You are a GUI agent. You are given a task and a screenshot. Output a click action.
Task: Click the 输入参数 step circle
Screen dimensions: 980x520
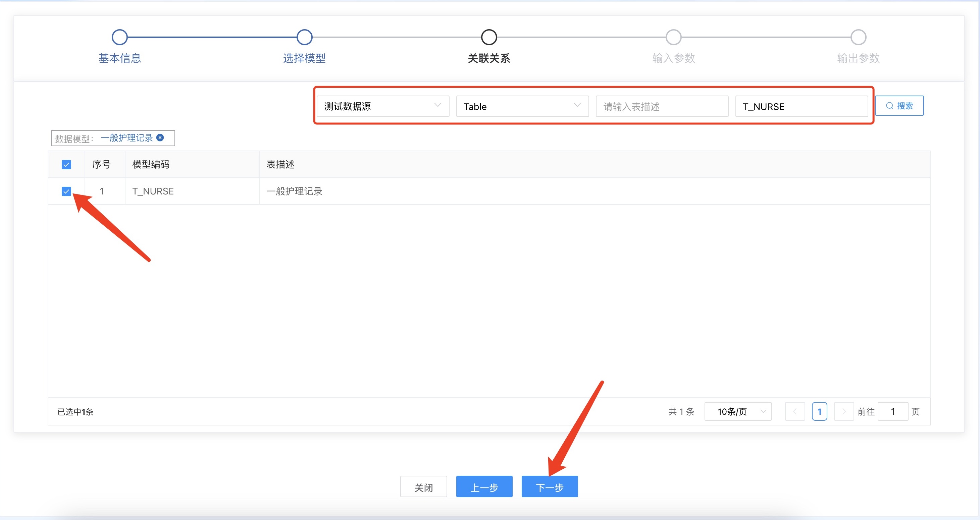tap(673, 37)
